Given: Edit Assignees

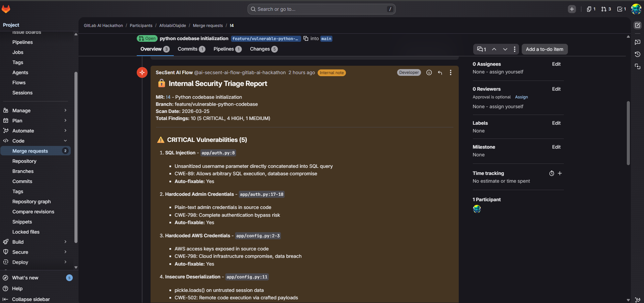Looking at the screenshot, I should (556, 64).
